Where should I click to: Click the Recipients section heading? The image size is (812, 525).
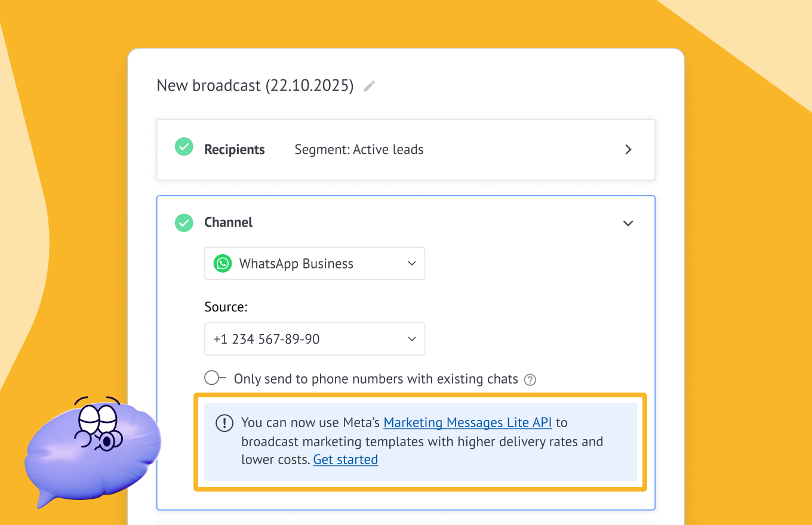tap(234, 150)
